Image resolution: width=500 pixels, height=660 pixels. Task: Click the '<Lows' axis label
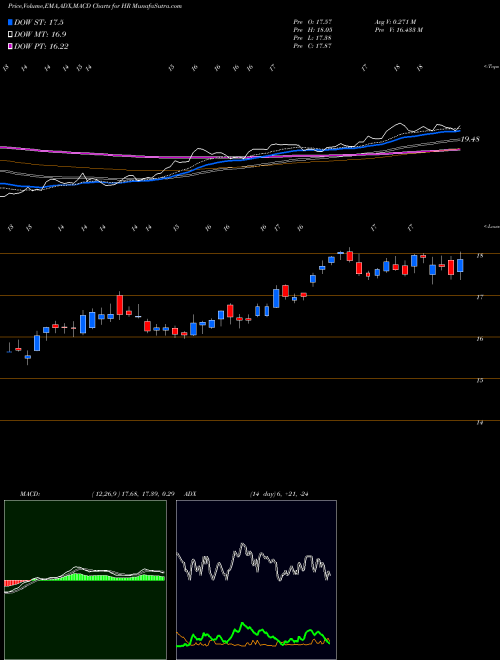click(491, 226)
